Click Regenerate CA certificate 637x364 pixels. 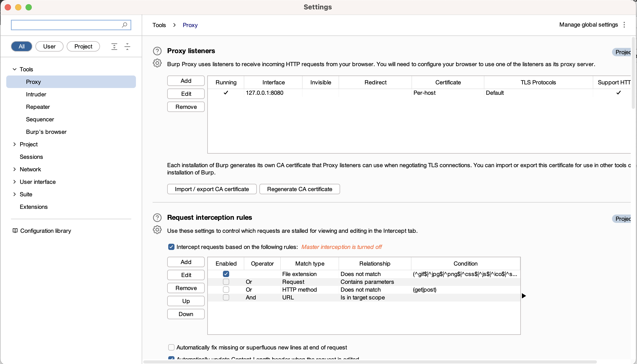click(x=300, y=189)
